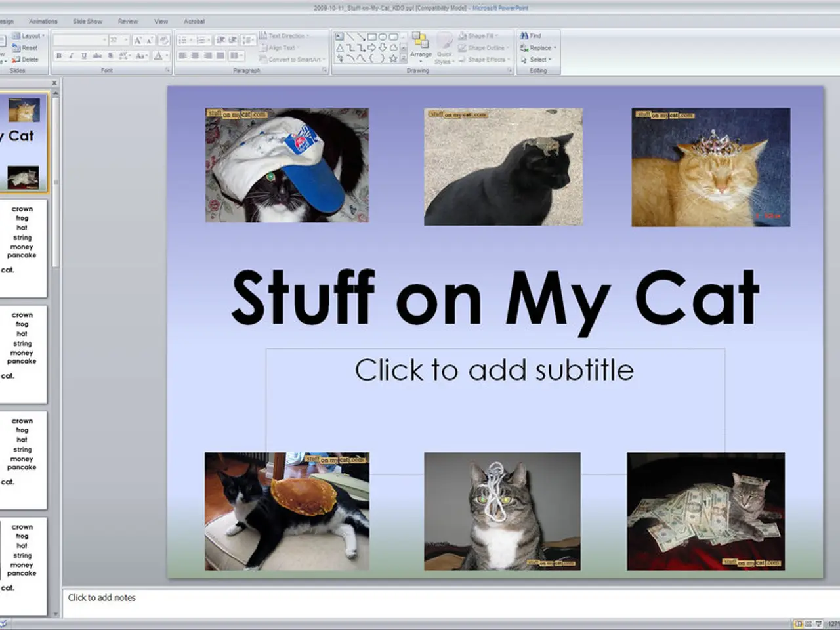The height and width of the screenshot is (630, 840).
Task: Switch to Slide Sorter view in status bar
Action: point(808,624)
